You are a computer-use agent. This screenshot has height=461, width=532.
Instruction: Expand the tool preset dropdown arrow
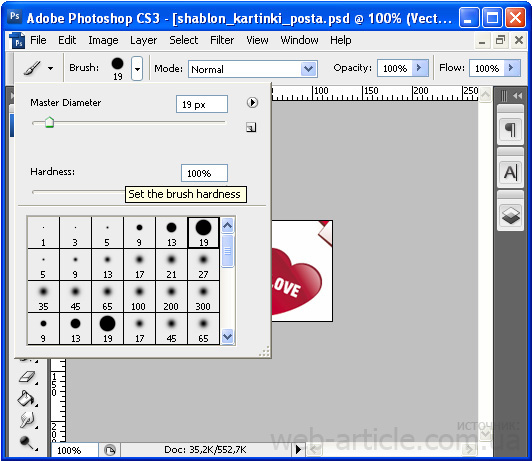pyautogui.click(x=51, y=68)
